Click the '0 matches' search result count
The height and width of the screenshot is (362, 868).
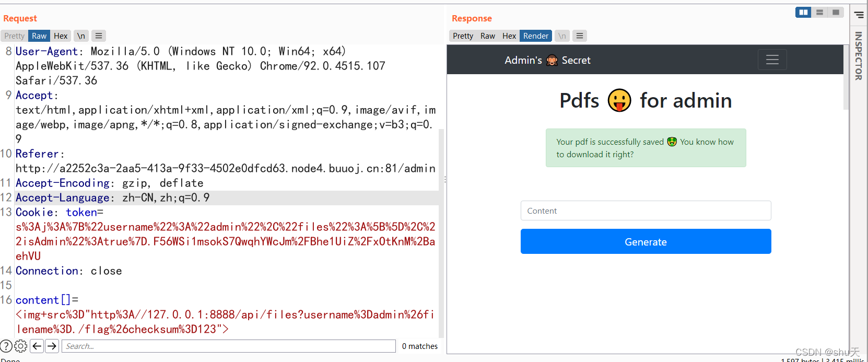[x=420, y=346]
